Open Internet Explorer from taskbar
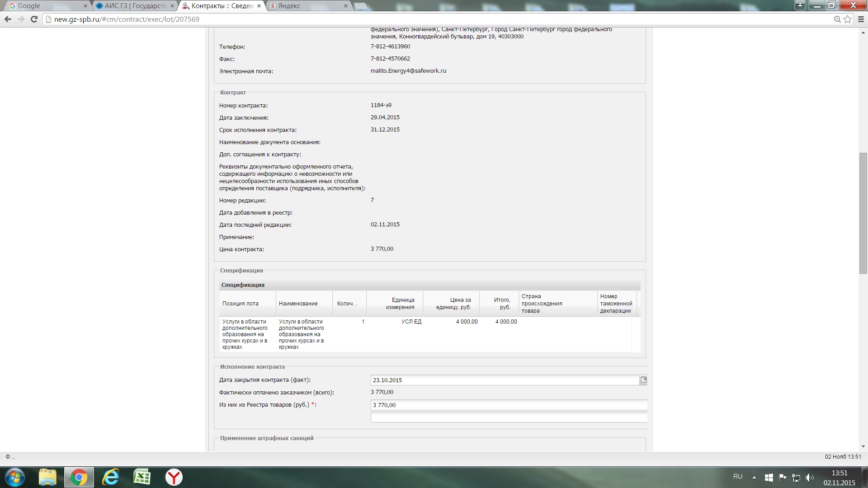Screen dimensions: 868x488 110,477
